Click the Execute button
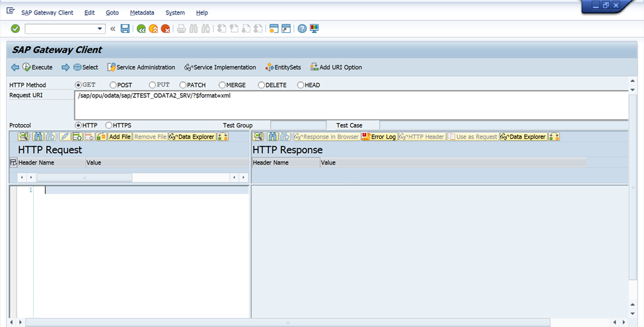The image size is (644, 327). pos(38,67)
